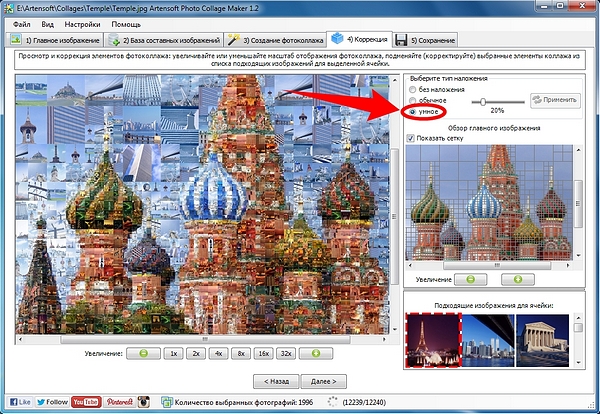This screenshot has width=600, height=414.
Task: Click the Далее button
Action: (x=324, y=381)
